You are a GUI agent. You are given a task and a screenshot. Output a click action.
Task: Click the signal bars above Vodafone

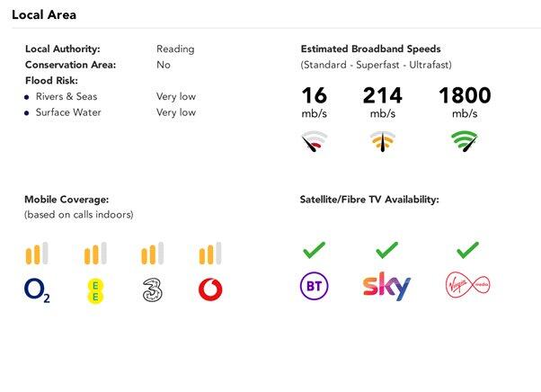pos(209,254)
